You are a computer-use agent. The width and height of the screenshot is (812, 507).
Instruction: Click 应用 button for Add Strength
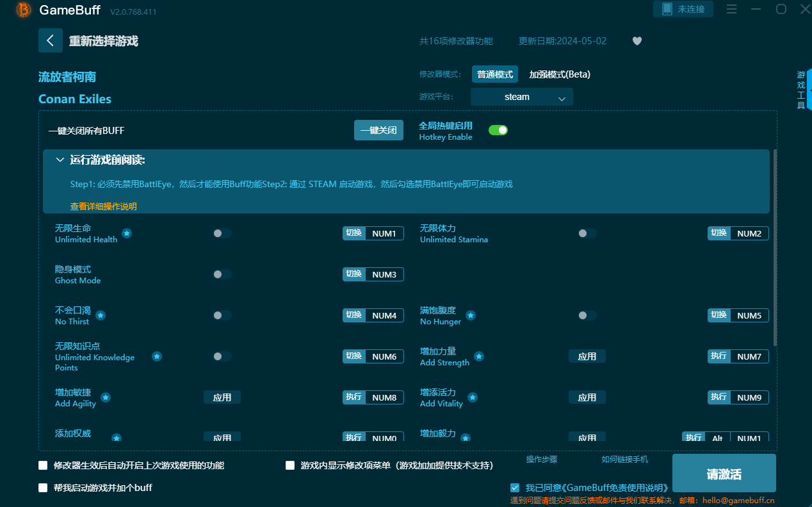click(587, 356)
